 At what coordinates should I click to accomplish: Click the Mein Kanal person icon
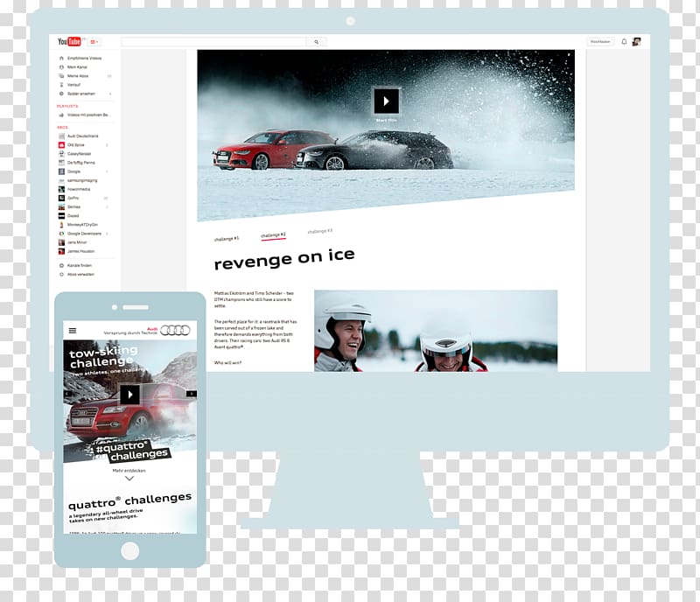coord(61,67)
